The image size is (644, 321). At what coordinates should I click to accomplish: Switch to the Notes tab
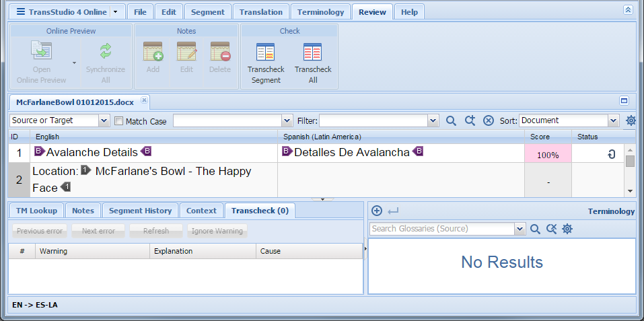tap(83, 211)
